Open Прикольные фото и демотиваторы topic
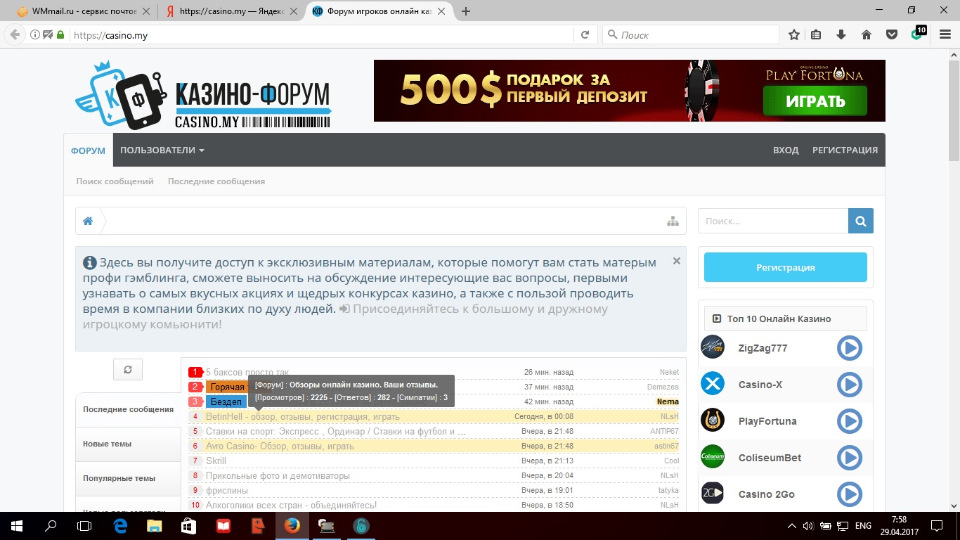Viewport: 960px width, 540px height. [278, 476]
